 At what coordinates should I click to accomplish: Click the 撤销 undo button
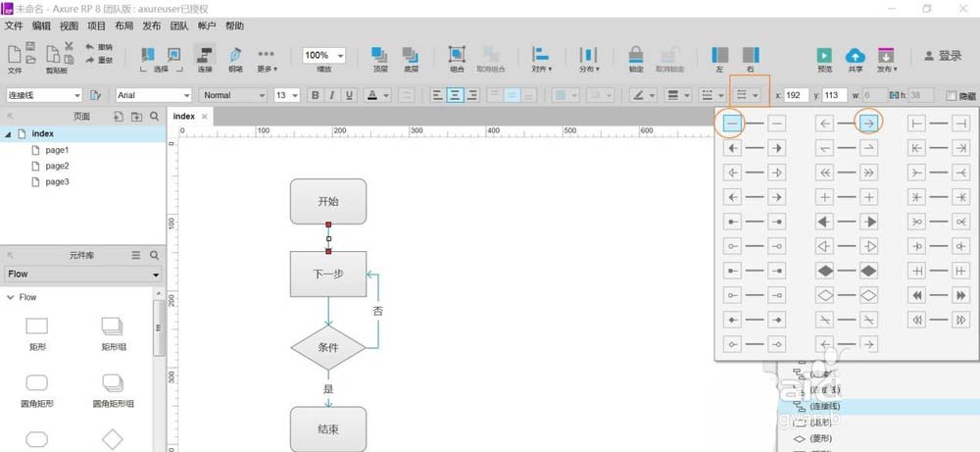click(x=99, y=47)
